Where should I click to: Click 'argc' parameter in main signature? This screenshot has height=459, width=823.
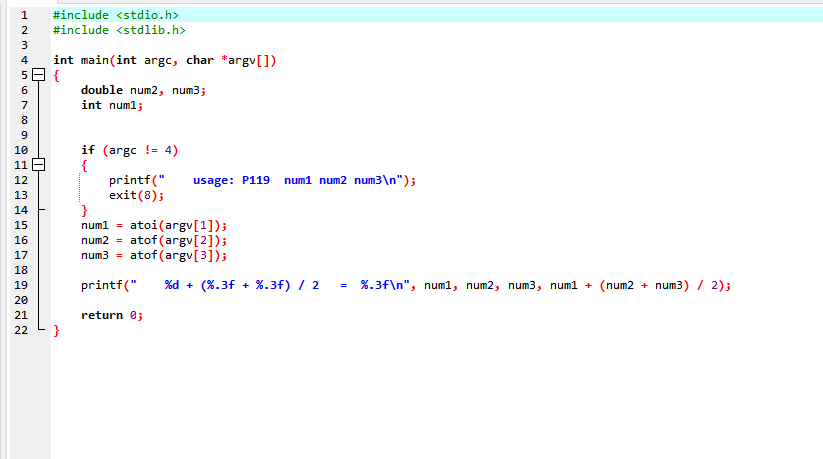click(157, 61)
